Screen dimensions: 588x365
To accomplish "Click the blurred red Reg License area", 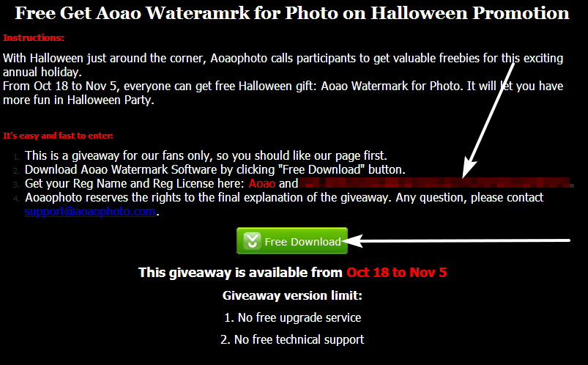I will tap(436, 183).
